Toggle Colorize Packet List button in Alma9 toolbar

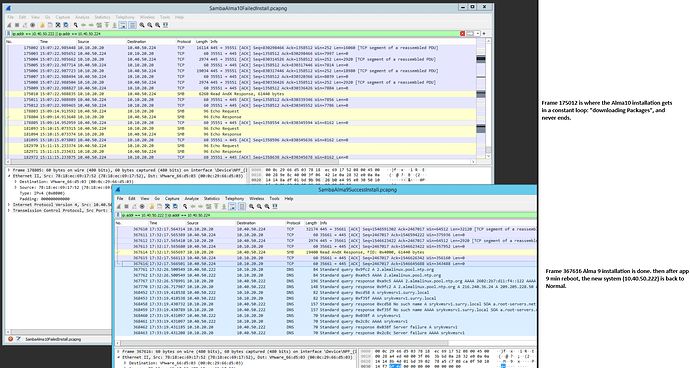coord(242,206)
